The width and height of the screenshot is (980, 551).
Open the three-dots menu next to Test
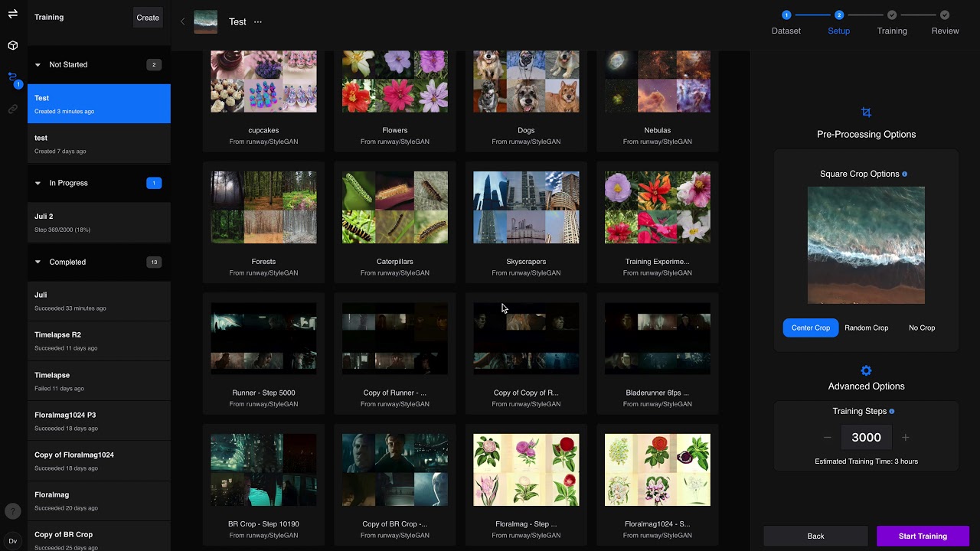(x=258, y=22)
